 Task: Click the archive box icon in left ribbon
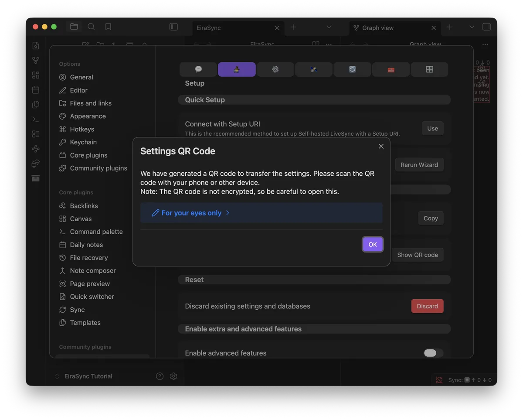coord(36,178)
